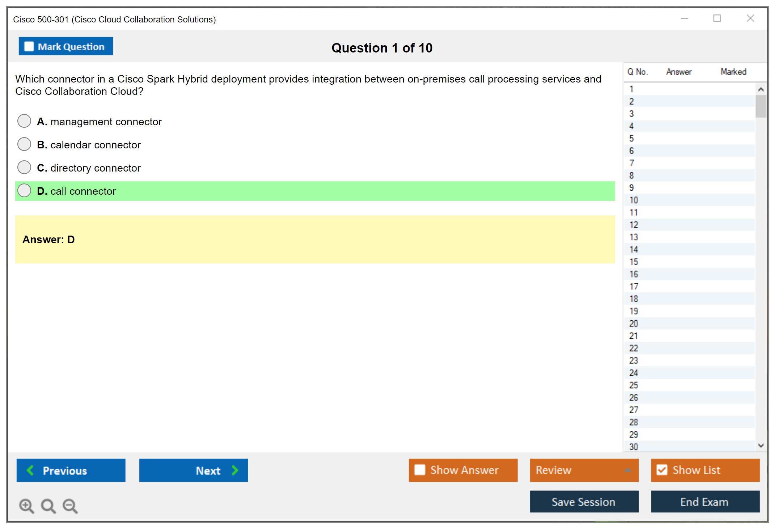This screenshot has width=778, height=532.
Task: Click the zoom in magnifier icon
Action: [26, 506]
